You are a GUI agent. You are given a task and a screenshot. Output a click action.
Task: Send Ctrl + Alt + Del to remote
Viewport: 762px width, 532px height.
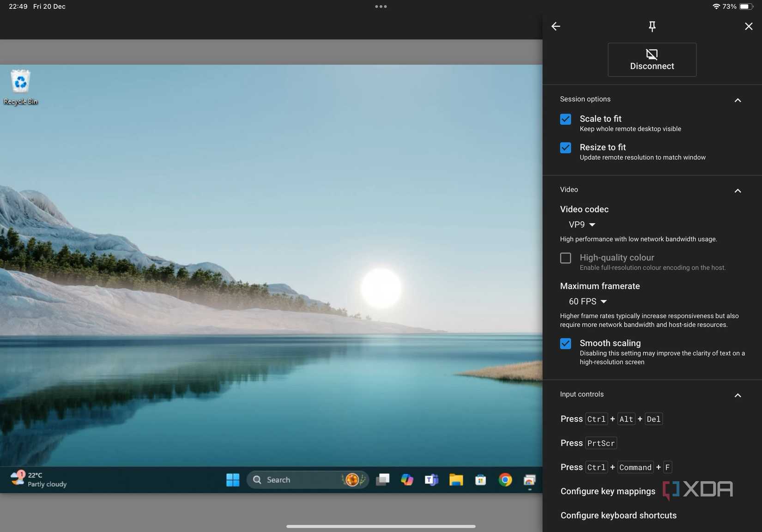(x=611, y=419)
